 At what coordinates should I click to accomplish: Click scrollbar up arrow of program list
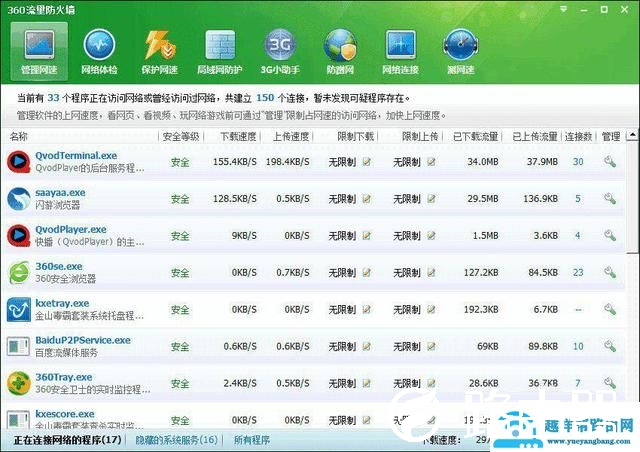click(633, 135)
